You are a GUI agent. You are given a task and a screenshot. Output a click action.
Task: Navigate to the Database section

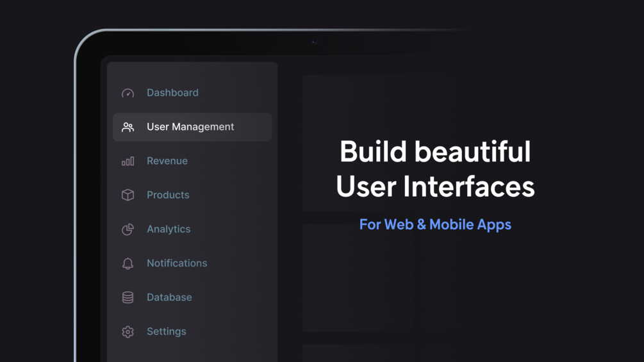[192, 297]
